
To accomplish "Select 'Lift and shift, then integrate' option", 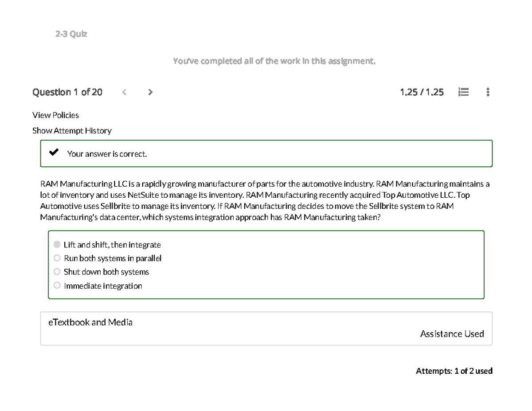I will click(57, 244).
